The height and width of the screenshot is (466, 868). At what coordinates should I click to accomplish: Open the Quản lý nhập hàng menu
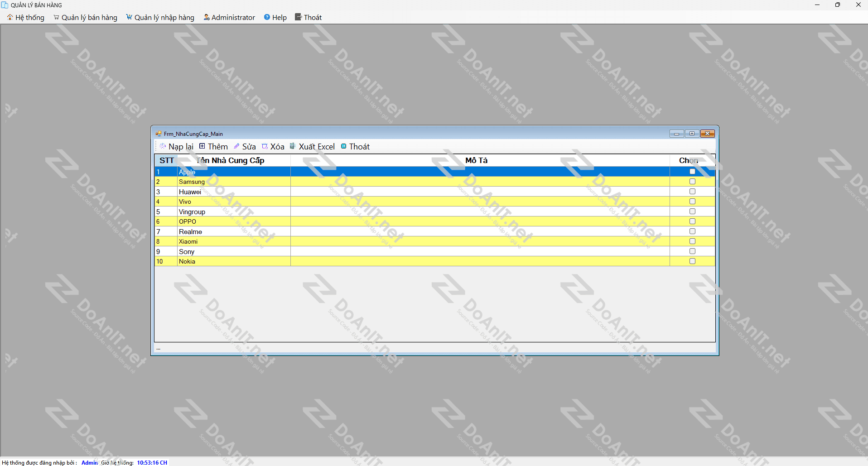160,17
